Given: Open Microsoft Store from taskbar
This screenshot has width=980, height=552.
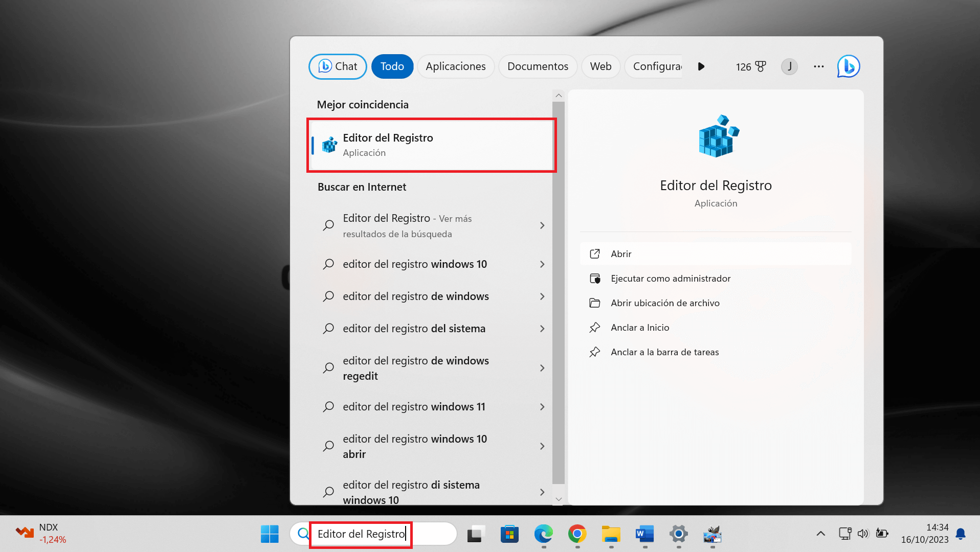Looking at the screenshot, I should [509, 534].
